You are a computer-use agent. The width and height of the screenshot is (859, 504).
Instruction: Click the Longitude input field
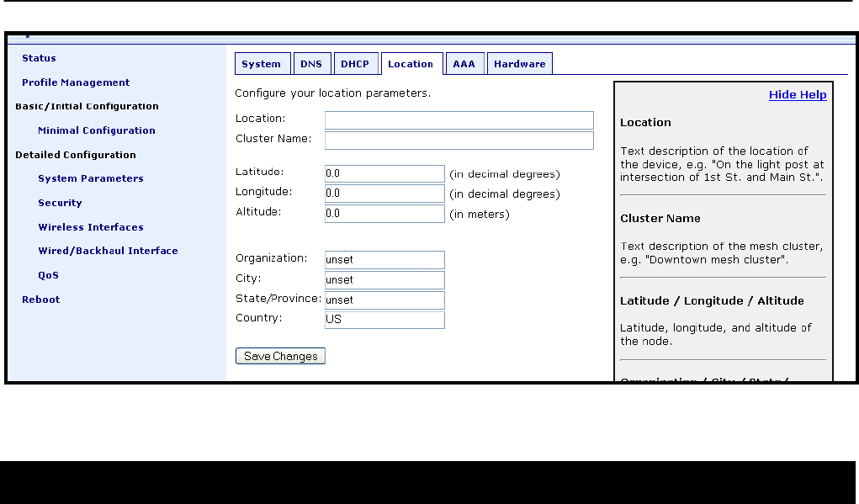(x=384, y=194)
